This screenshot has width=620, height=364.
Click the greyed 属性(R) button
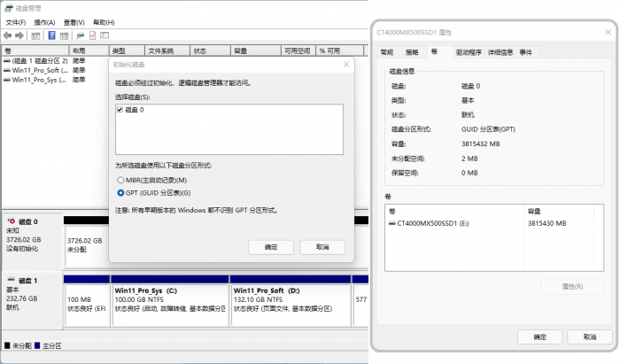(x=572, y=287)
